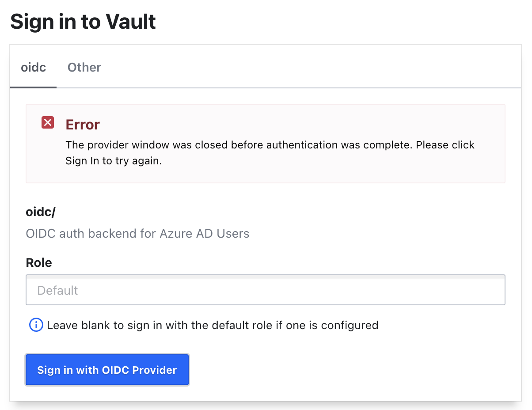
Task: Click the Sign in to Vault title
Action: (x=83, y=21)
